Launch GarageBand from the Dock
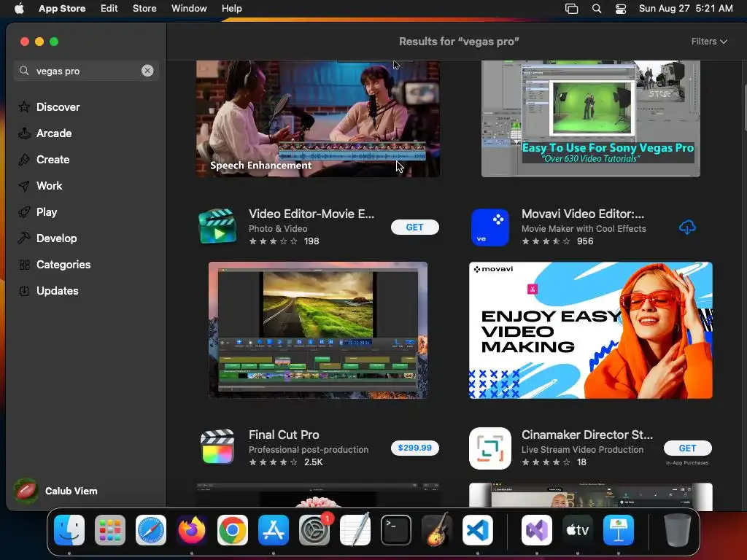 [437, 530]
